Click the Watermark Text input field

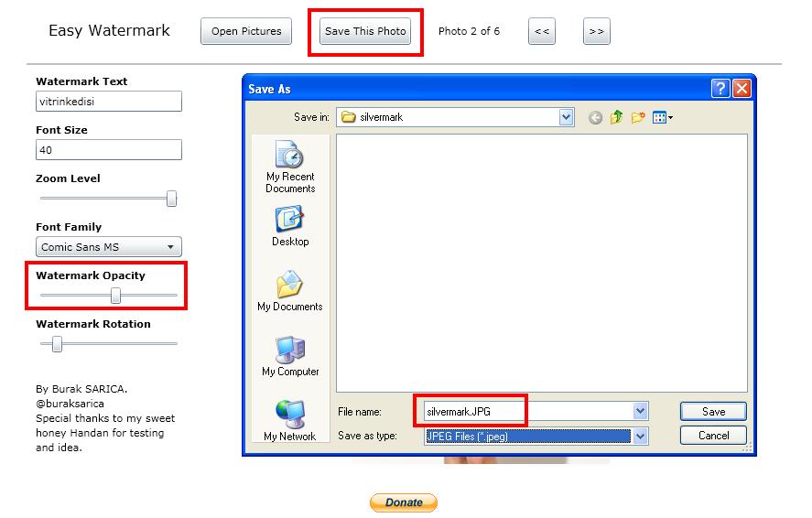pos(109,102)
